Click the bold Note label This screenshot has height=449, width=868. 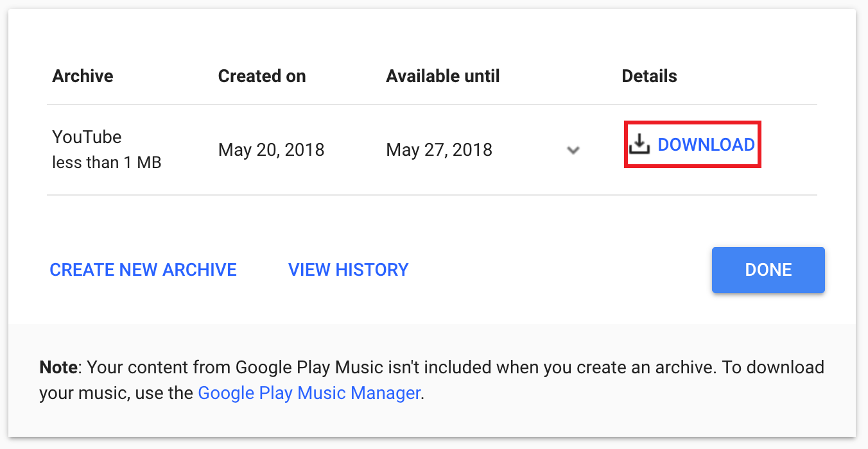point(58,368)
